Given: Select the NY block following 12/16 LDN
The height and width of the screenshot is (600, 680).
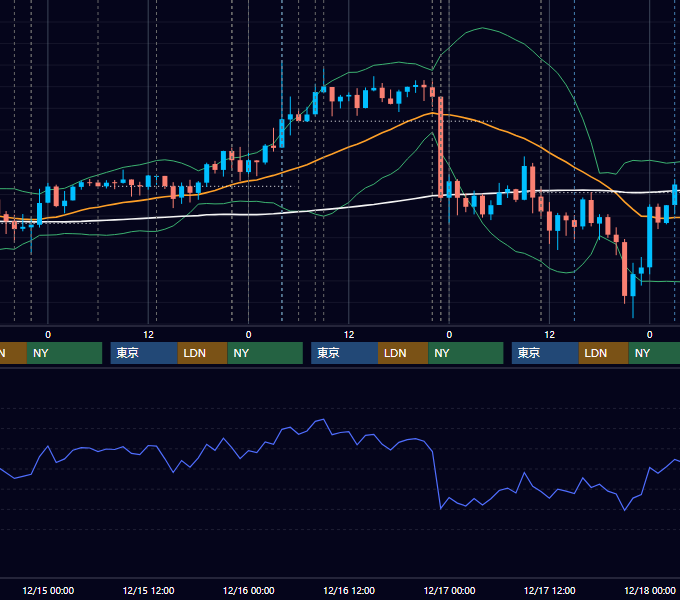Looking at the screenshot, I should point(466,353).
